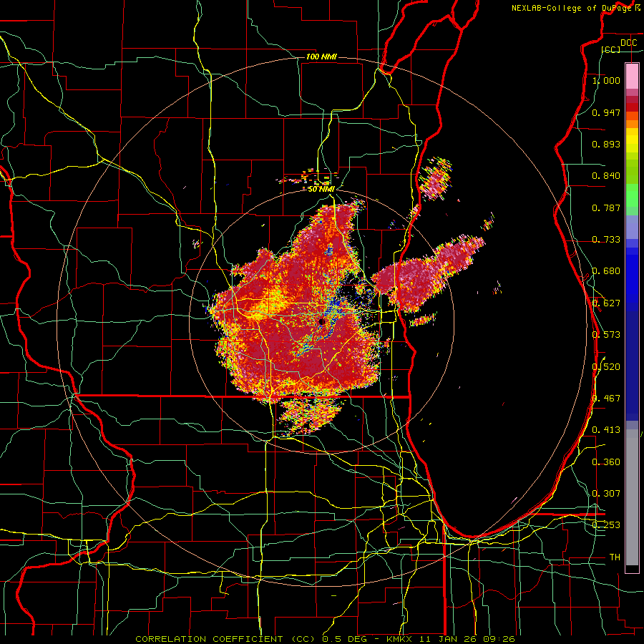
Task: Select the gray low-value segment of color bar
Action: 632,497
